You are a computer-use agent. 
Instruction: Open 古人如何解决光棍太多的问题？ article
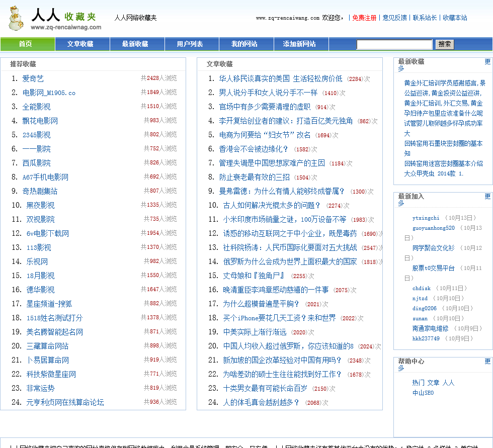click(272, 206)
